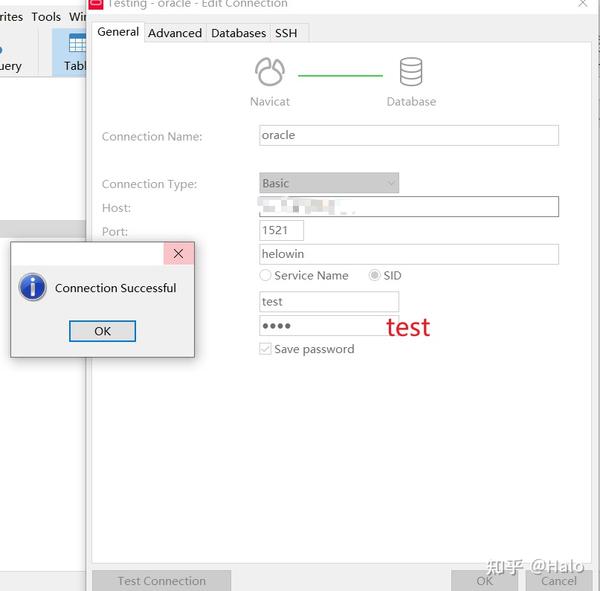This screenshot has height=591, width=600.
Task: Click the Host input field
Action: [409, 207]
